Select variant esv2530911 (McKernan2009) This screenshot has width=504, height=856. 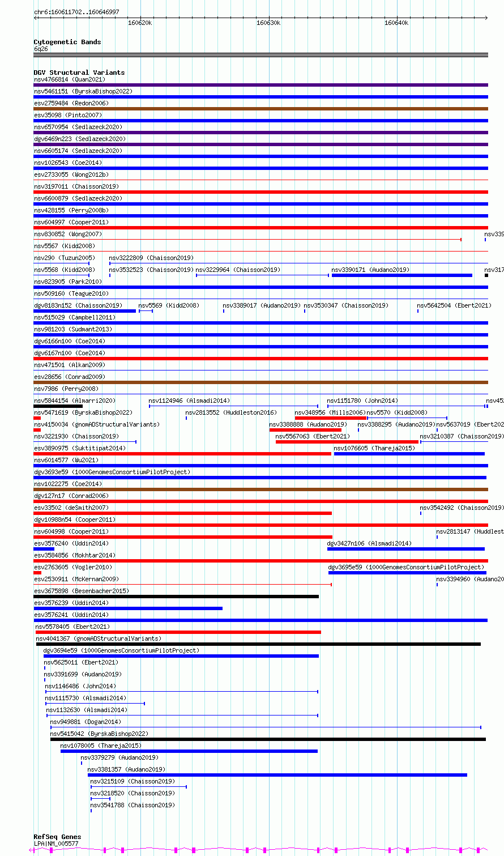tap(76, 579)
